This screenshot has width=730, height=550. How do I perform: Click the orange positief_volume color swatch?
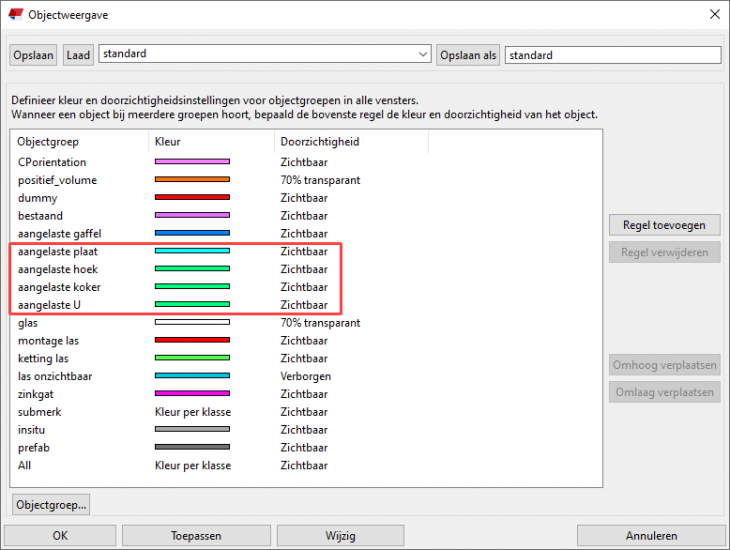pyautogui.click(x=192, y=180)
